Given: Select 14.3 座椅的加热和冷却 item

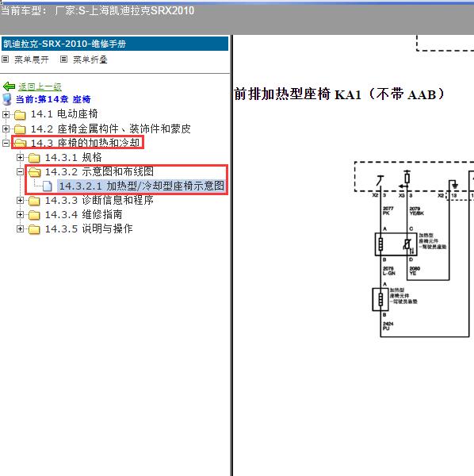Looking at the screenshot, I should coord(86,143).
